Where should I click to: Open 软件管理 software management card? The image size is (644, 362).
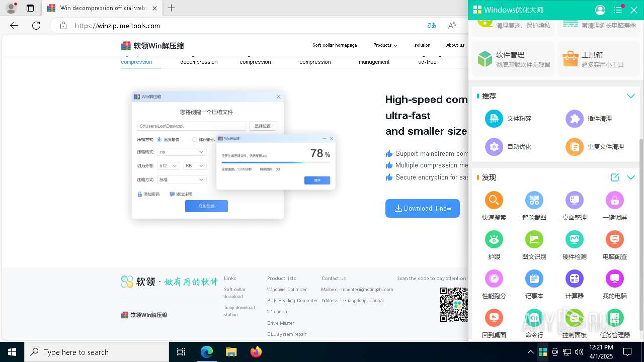(x=513, y=59)
